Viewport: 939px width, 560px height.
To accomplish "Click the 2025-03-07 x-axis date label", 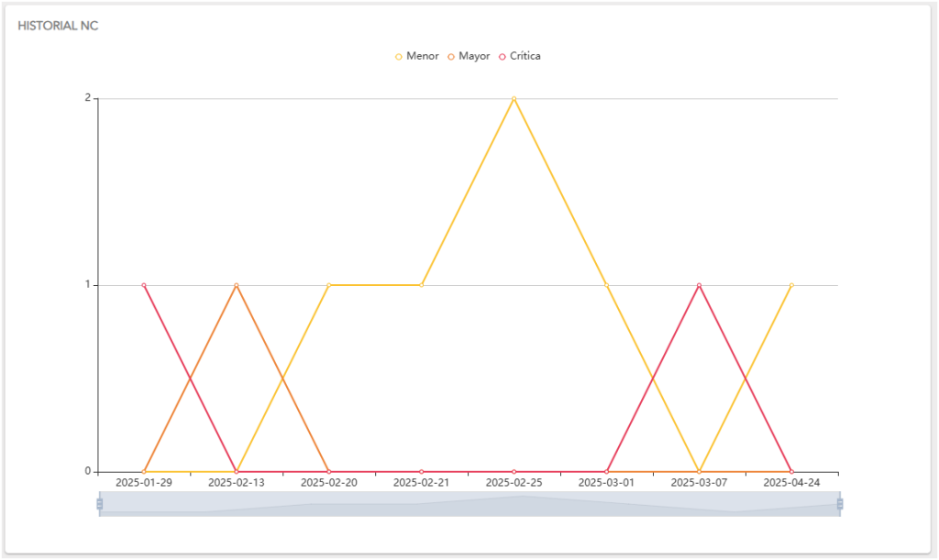I will pos(699,482).
